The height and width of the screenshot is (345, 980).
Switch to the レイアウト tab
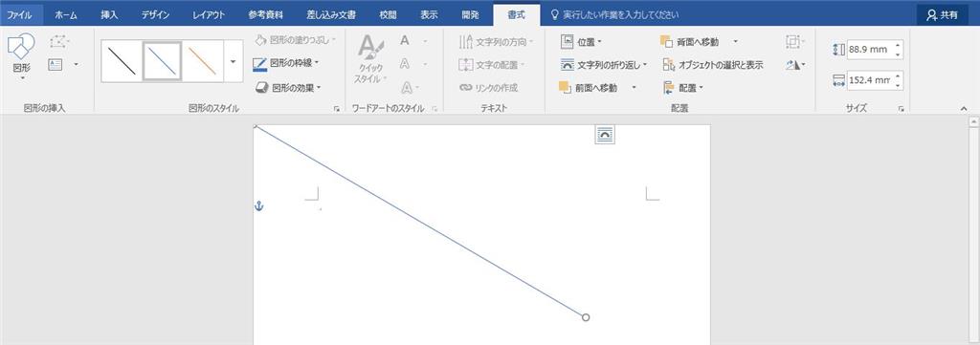pyautogui.click(x=208, y=14)
